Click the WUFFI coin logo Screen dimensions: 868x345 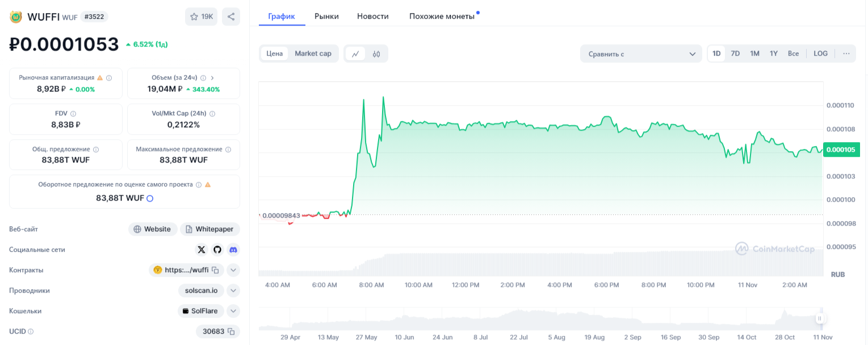16,16
